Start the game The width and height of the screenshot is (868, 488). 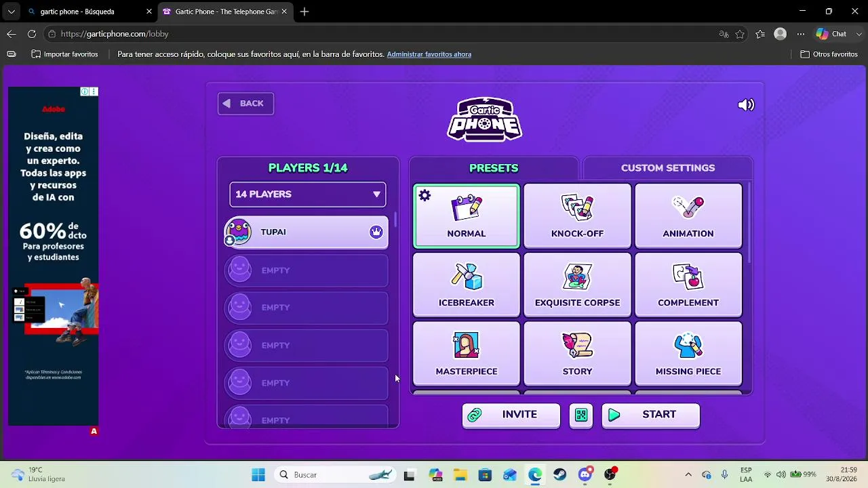(x=651, y=415)
